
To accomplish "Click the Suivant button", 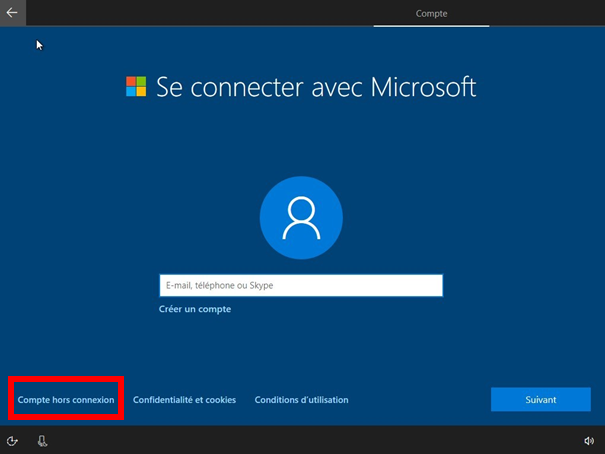I will 541,399.
